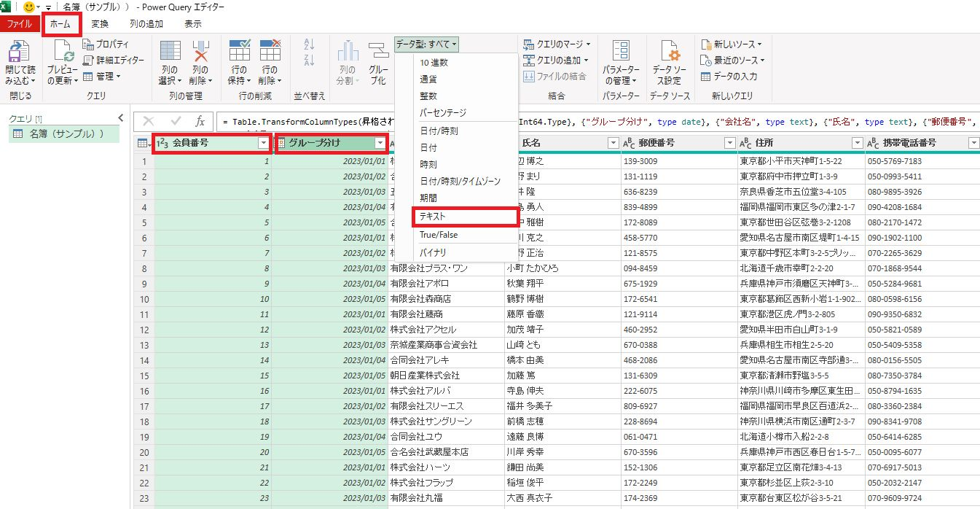Click the パラメーターの管理 (Manage Parameters) icon
The height and width of the screenshot is (509, 980).
[x=621, y=51]
